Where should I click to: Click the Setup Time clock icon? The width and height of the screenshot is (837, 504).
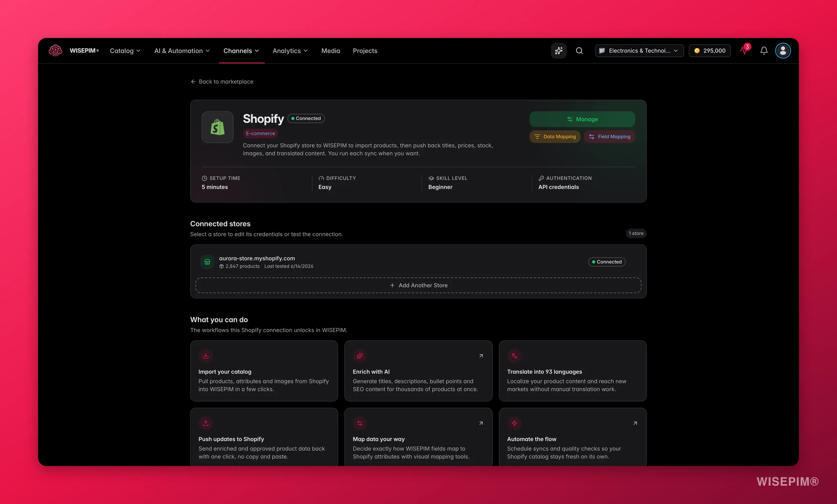(204, 178)
